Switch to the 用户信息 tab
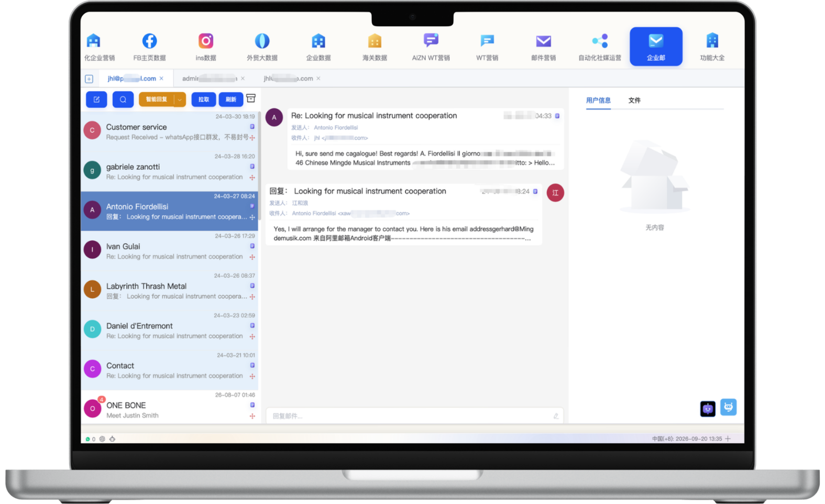The width and height of the screenshot is (825, 504). click(598, 100)
